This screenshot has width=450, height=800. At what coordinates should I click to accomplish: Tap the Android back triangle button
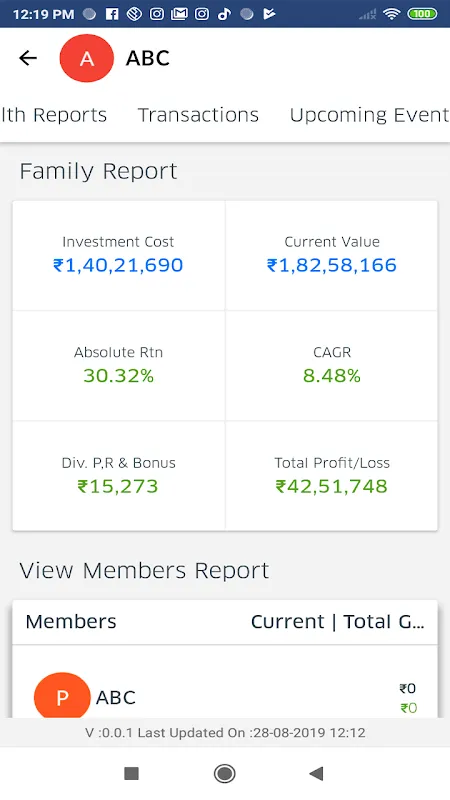pos(316,773)
